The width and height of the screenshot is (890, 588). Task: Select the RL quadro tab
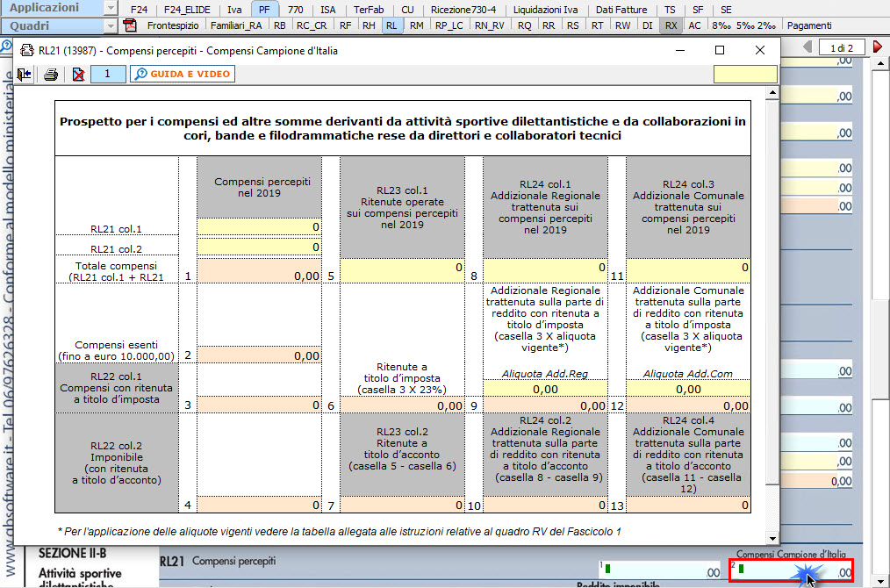[391, 25]
